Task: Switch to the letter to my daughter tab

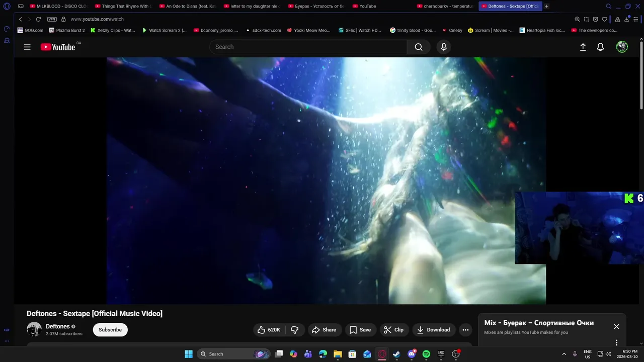Action: tap(252, 6)
